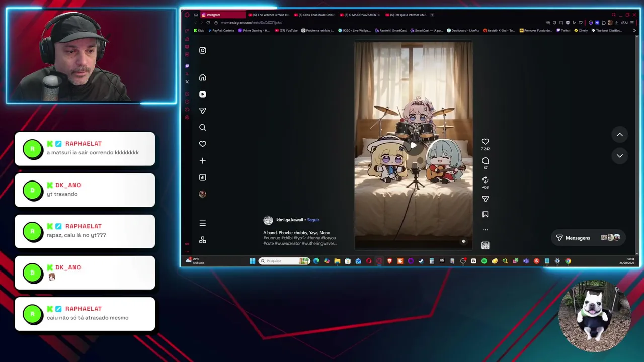Open the reel audio thumbnail
Image resolution: width=644 pixels, height=362 pixels.
click(485, 245)
